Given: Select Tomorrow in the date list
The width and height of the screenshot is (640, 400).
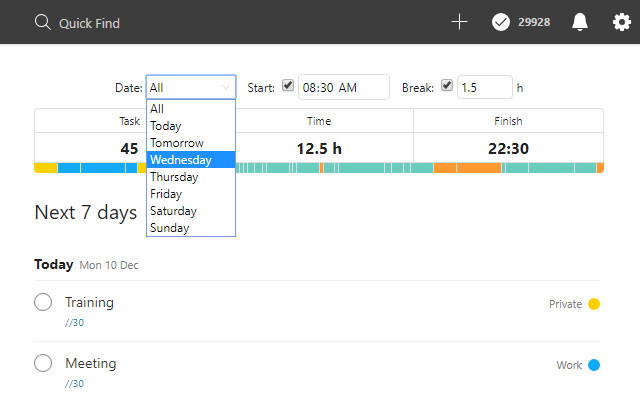Looking at the screenshot, I should point(191,143).
